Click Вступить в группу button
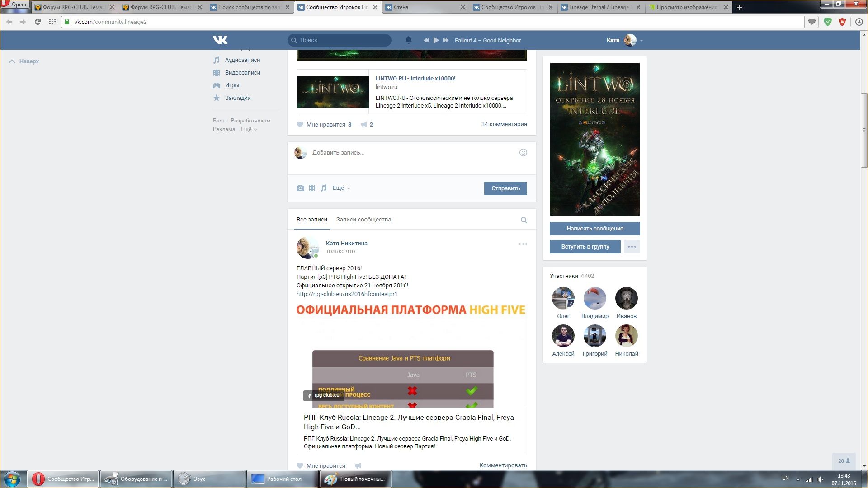 (x=585, y=247)
